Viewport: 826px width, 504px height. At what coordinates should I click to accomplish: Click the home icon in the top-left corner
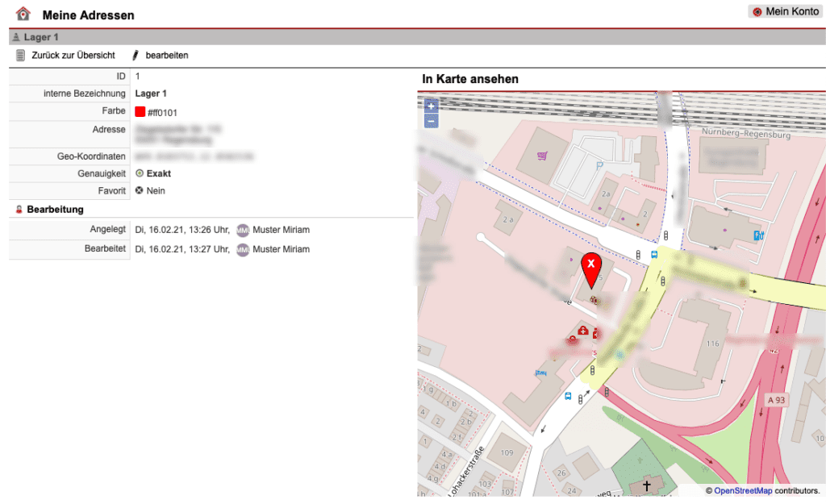[x=23, y=13]
